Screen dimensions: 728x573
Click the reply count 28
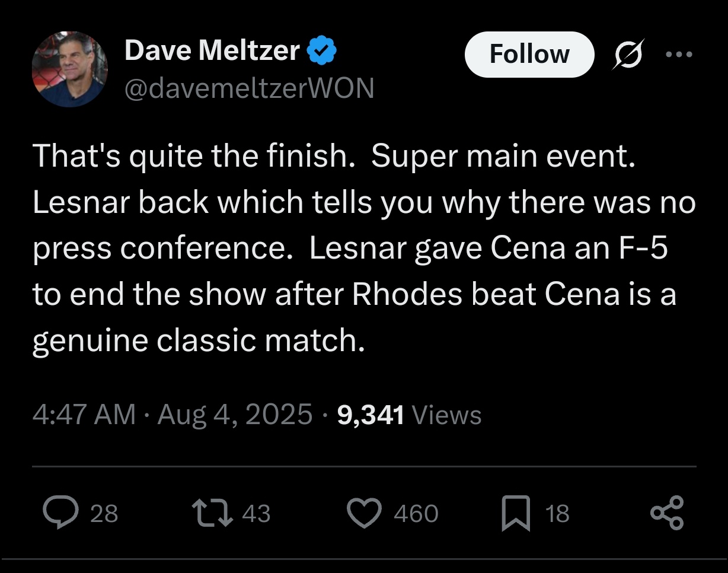104,513
